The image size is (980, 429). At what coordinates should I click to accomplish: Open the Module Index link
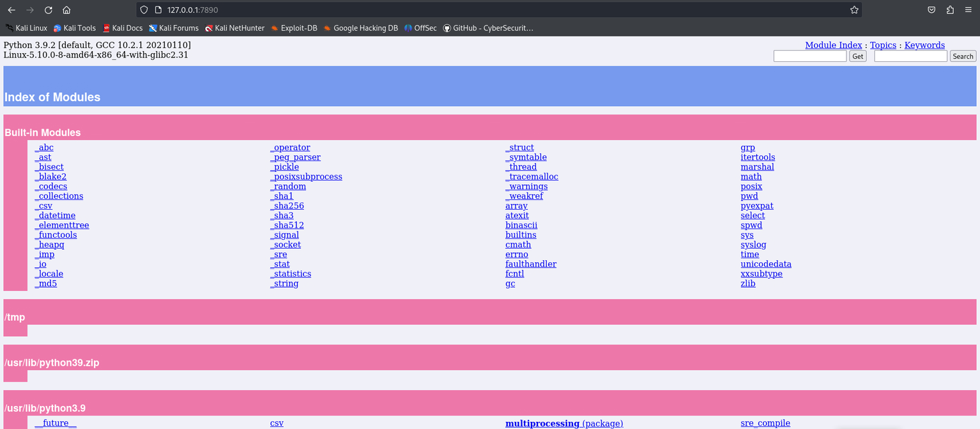click(833, 45)
